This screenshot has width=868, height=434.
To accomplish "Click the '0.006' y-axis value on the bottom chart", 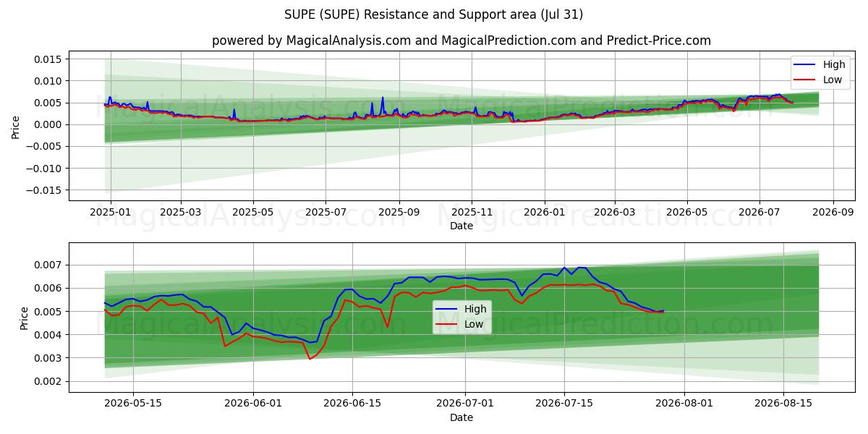I will [50, 288].
